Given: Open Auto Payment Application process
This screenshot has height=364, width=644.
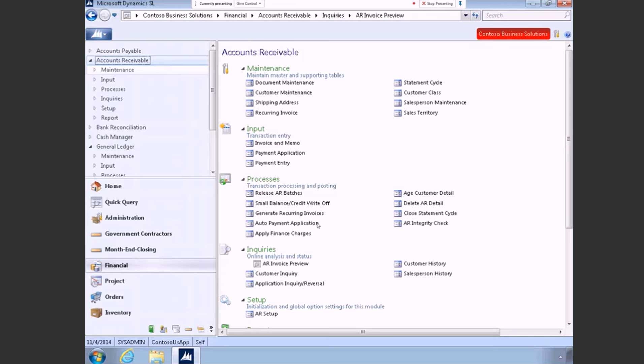Looking at the screenshot, I should pyautogui.click(x=286, y=223).
